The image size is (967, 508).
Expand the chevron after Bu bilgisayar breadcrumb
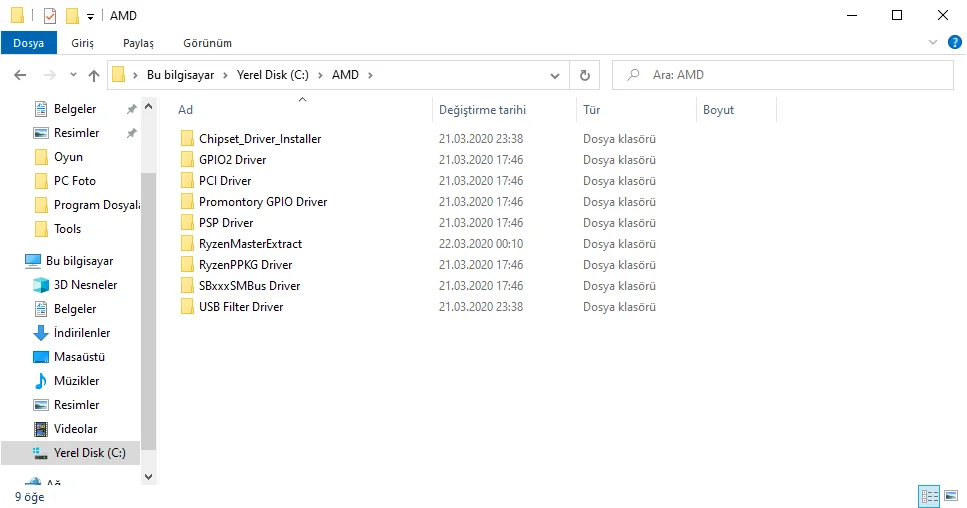click(x=225, y=75)
